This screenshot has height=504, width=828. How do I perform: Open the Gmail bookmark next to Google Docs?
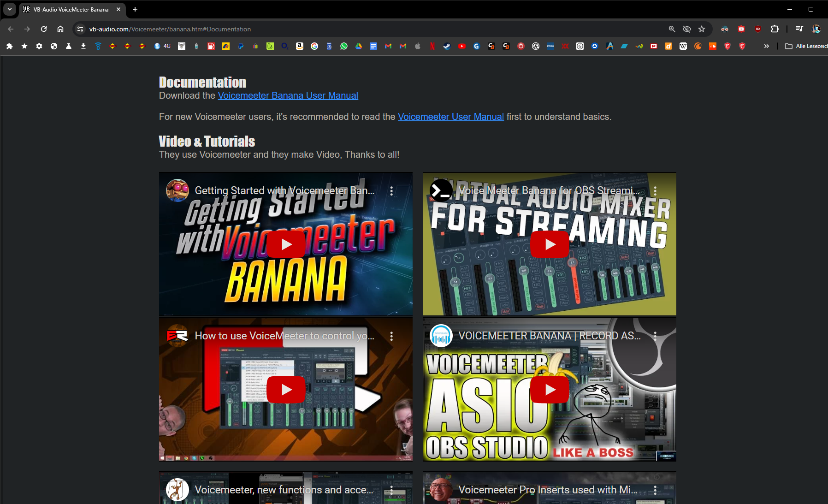click(x=388, y=46)
